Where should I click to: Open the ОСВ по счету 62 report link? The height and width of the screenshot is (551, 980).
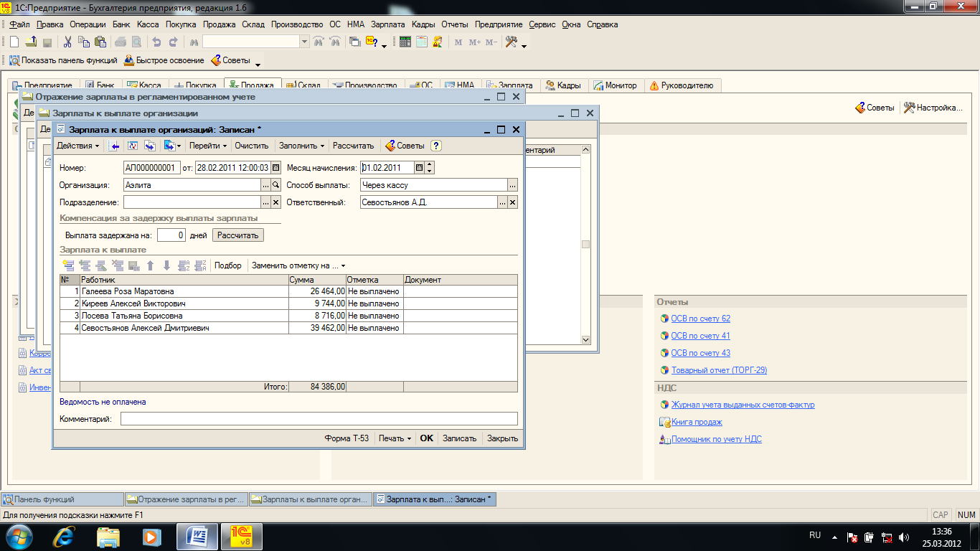pyautogui.click(x=700, y=319)
